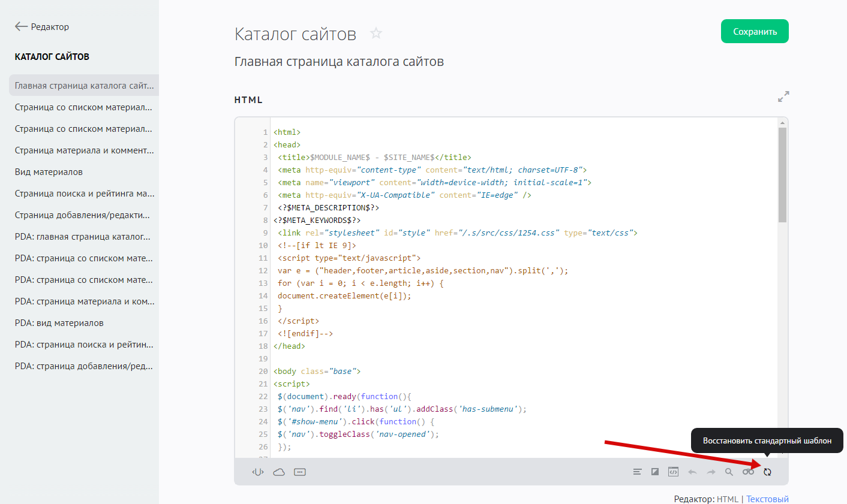Open Вид материалов template in sidebar
The image size is (847, 504).
click(x=49, y=172)
